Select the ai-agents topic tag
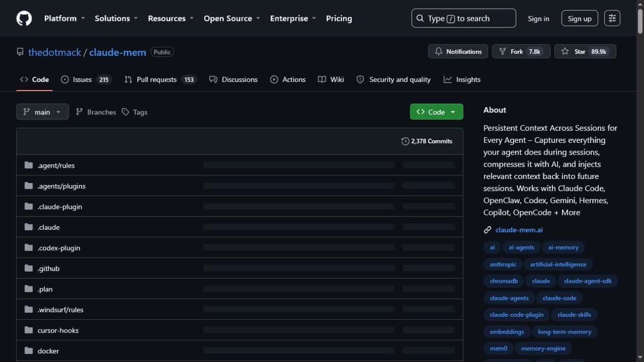Screen dimensions: 644x362 [521, 247]
